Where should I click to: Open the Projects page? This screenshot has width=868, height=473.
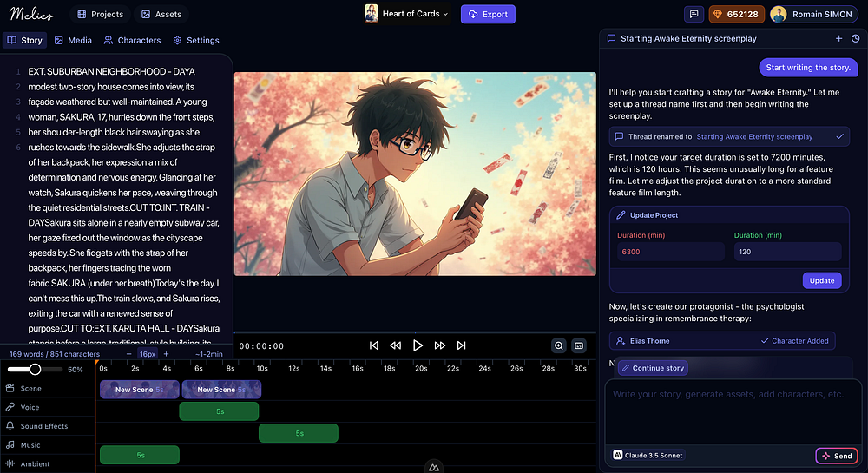[100, 15]
